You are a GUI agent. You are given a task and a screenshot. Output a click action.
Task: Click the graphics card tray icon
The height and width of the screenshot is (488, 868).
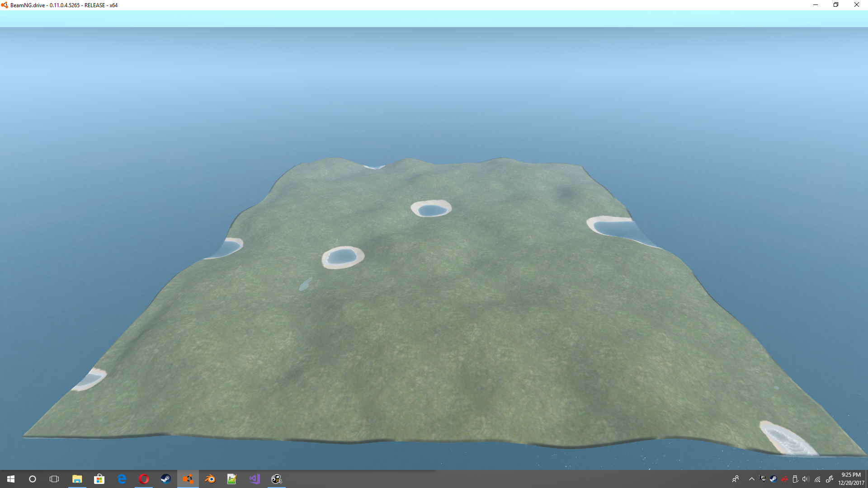click(x=763, y=479)
